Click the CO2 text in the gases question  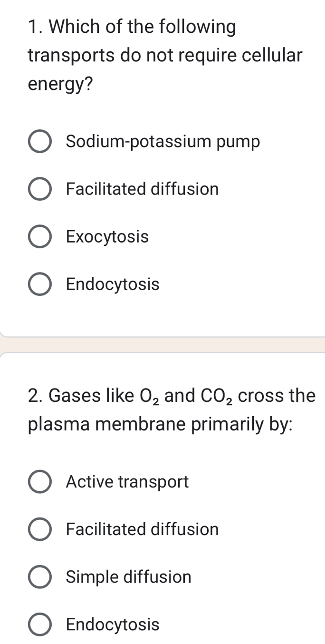pos(216,395)
